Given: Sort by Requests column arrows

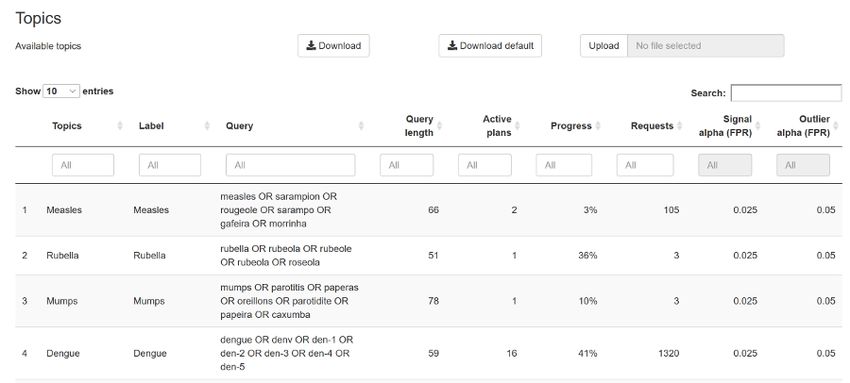Looking at the screenshot, I should point(679,126).
